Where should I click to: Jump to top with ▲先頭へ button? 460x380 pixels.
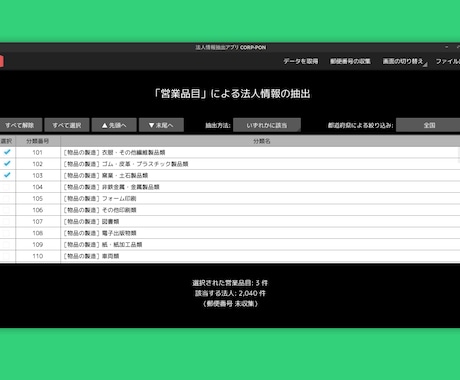point(114,125)
